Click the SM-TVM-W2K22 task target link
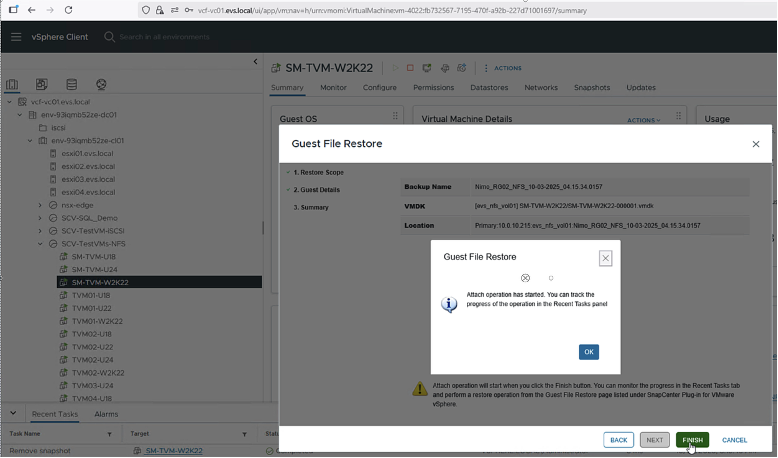 174,451
